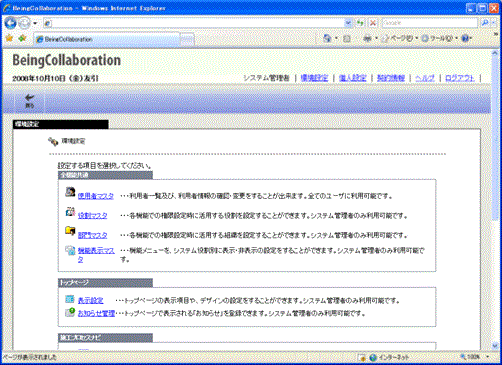Open the ヘルプ header link
502x365 pixels.
[425, 78]
